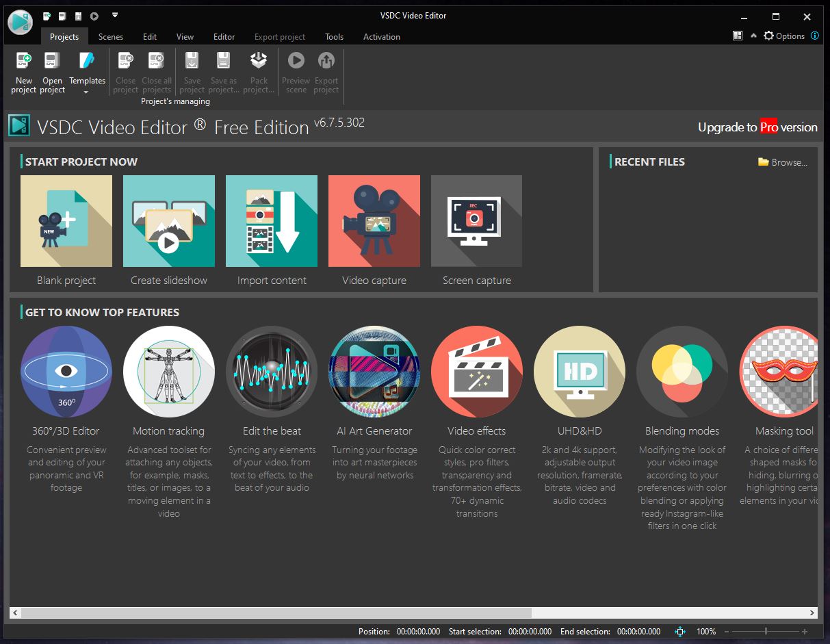Image resolution: width=830 pixels, height=644 pixels.
Task: Click the fit-to-screen zoom icon in status bar
Action: click(x=680, y=632)
